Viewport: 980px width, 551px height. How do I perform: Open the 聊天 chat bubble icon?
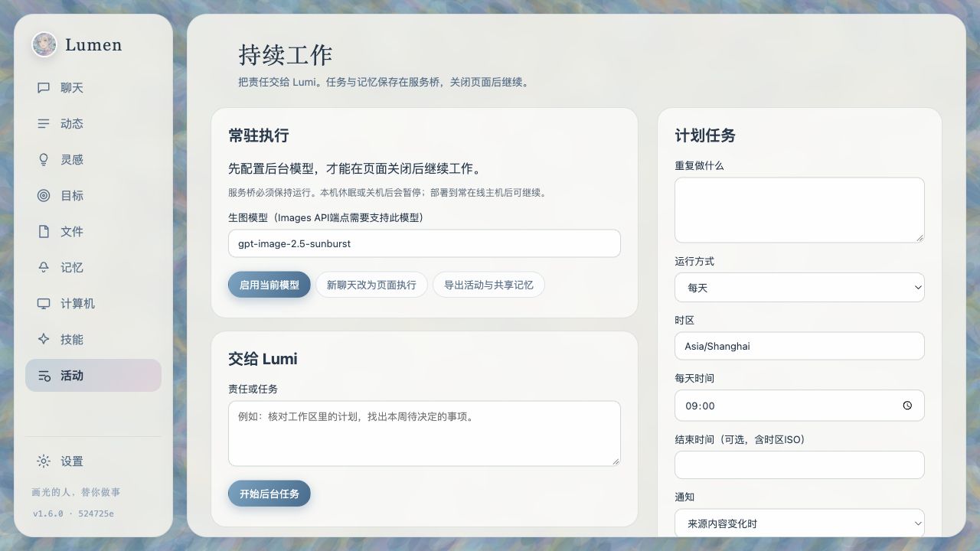point(44,88)
